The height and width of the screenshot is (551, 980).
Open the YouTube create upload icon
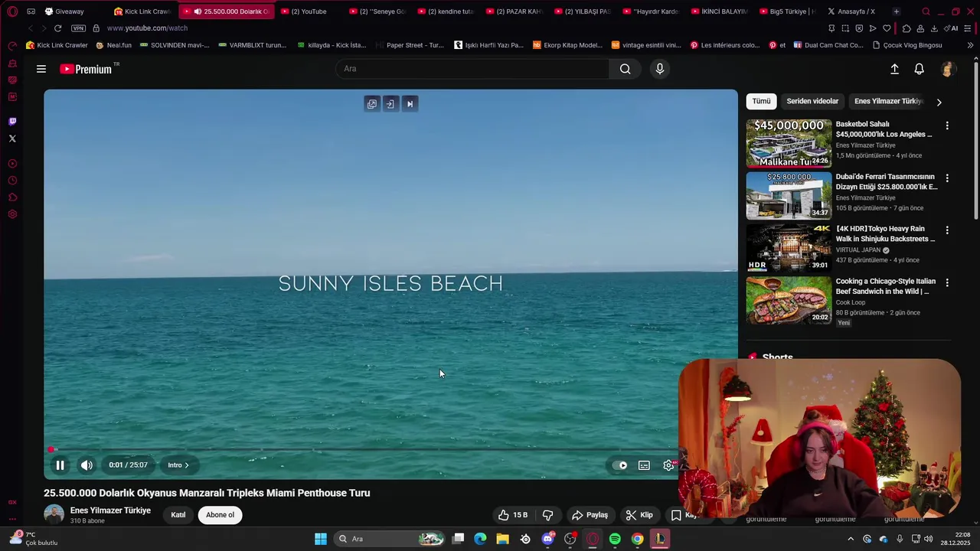pos(894,69)
